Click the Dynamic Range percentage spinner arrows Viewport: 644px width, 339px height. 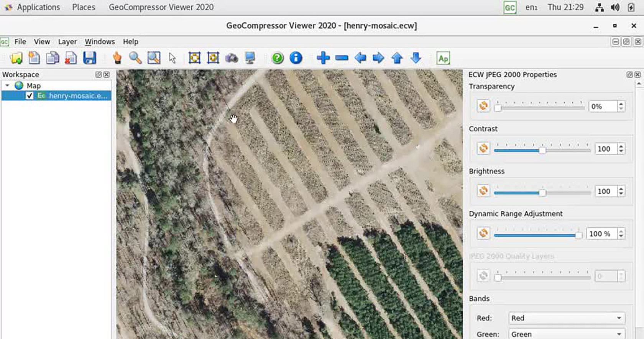coord(621,234)
